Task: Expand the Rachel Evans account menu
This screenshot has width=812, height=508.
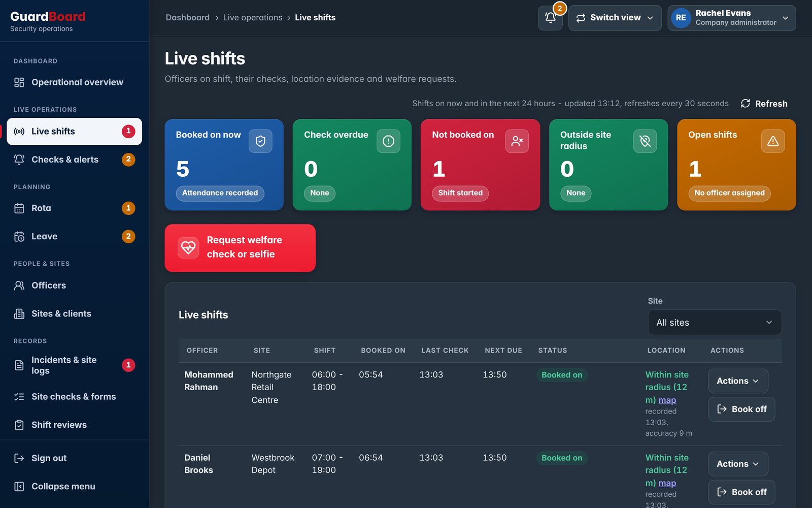Action: point(731,18)
